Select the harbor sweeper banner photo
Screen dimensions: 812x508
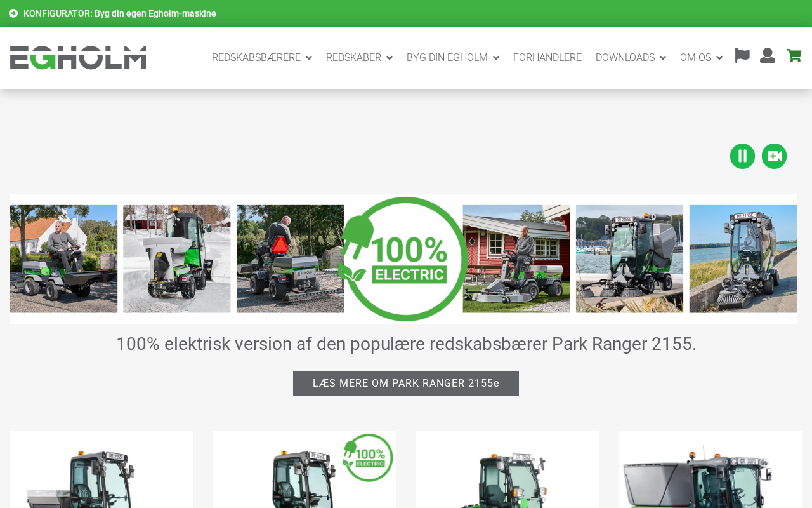[x=629, y=259]
